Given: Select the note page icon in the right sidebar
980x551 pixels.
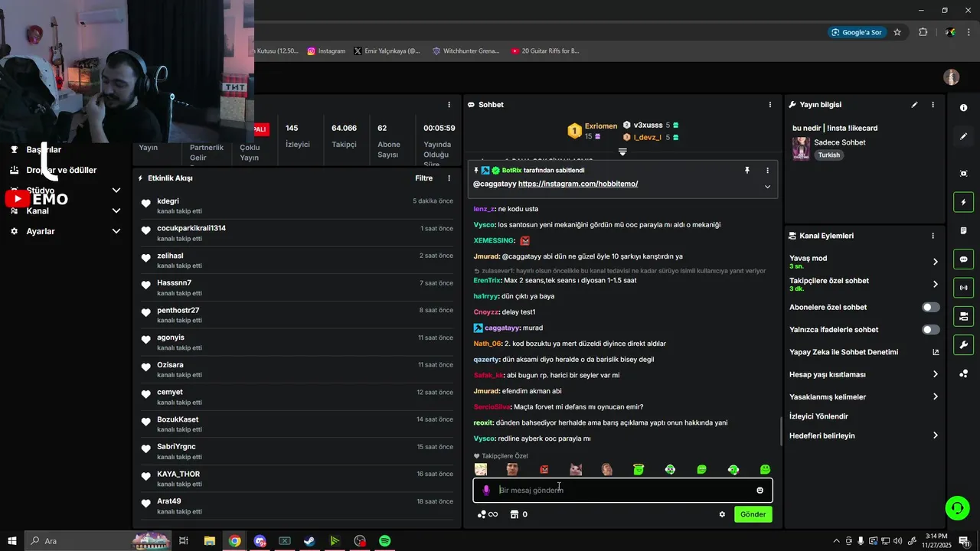Looking at the screenshot, I should (964, 230).
